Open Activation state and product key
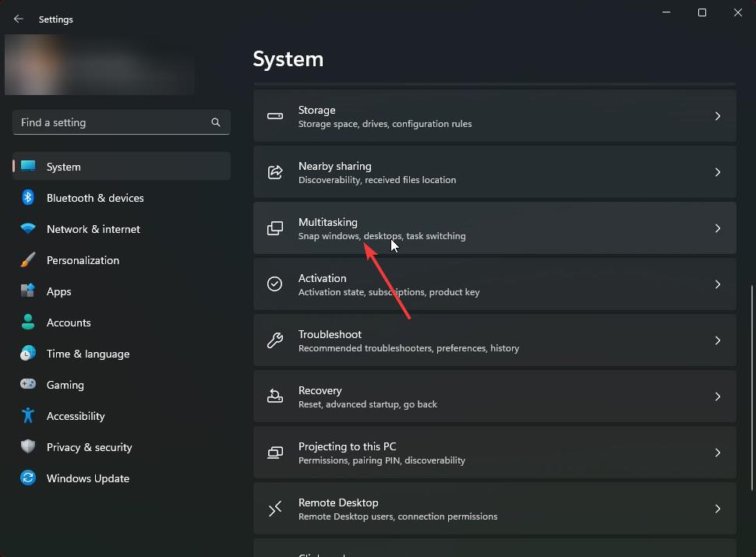This screenshot has height=557, width=756. click(494, 284)
